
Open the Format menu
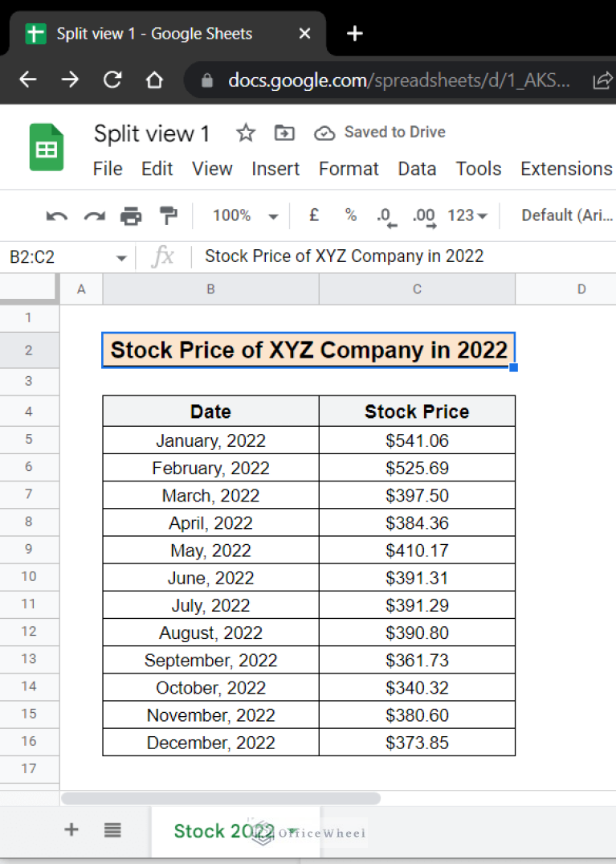click(x=349, y=169)
